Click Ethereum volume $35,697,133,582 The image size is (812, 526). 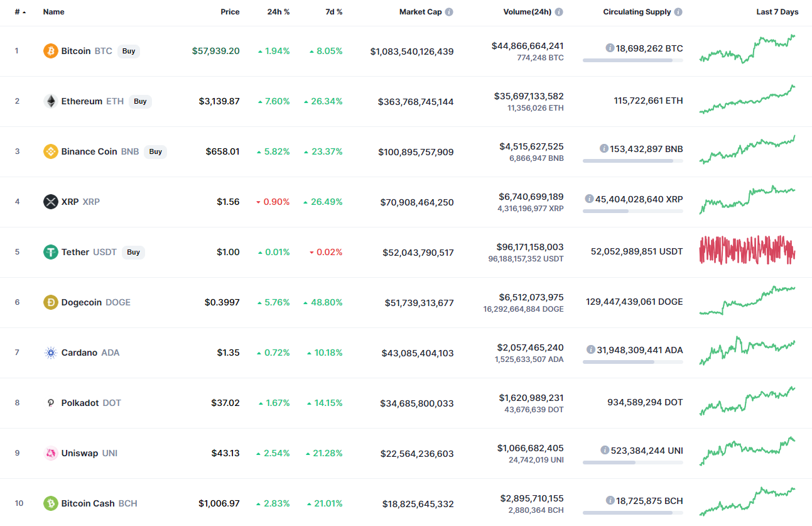[529, 96]
